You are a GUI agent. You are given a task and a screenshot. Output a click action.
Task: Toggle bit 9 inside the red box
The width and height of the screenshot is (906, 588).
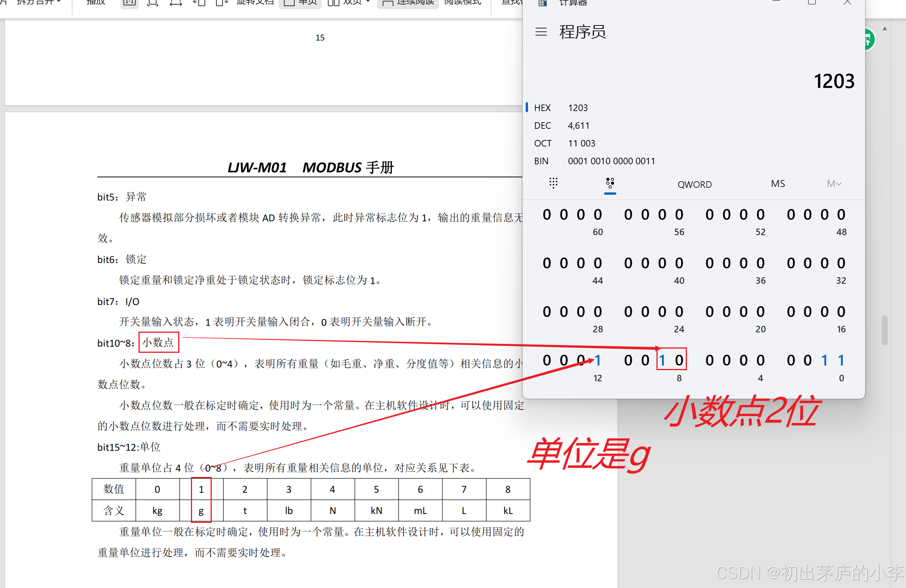tap(662, 361)
